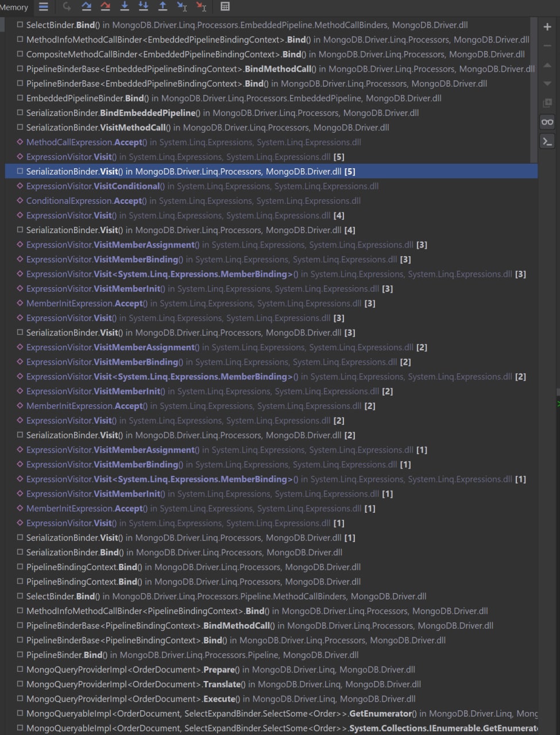The width and height of the screenshot is (560, 735).
Task: Add a new watch with plus icon
Action: (x=547, y=27)
